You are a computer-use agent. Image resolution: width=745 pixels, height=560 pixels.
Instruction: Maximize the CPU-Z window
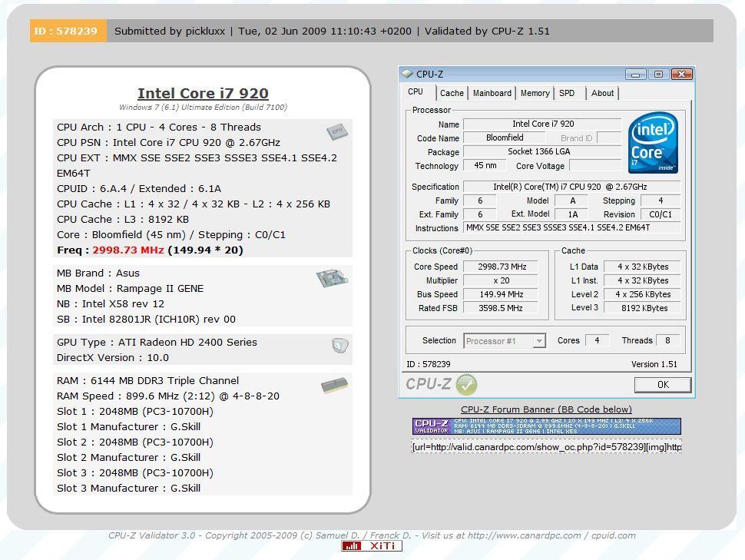658,75
